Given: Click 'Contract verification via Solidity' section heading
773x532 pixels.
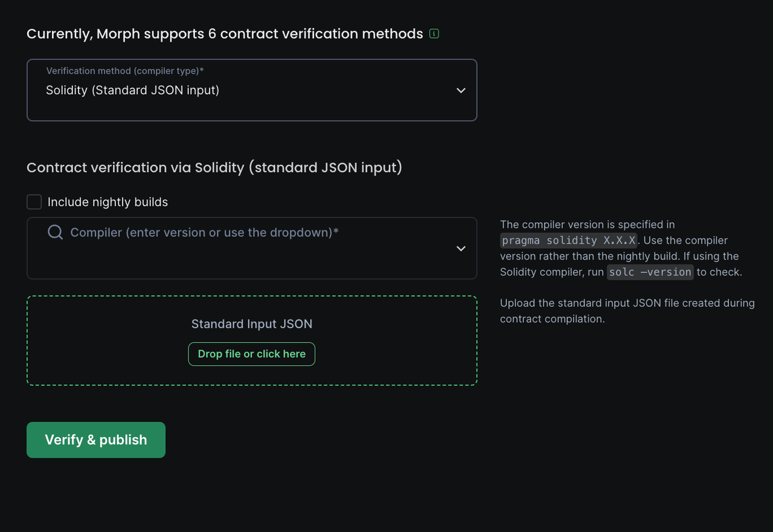Looking at the screenshot, I should (x=214, y=168).
